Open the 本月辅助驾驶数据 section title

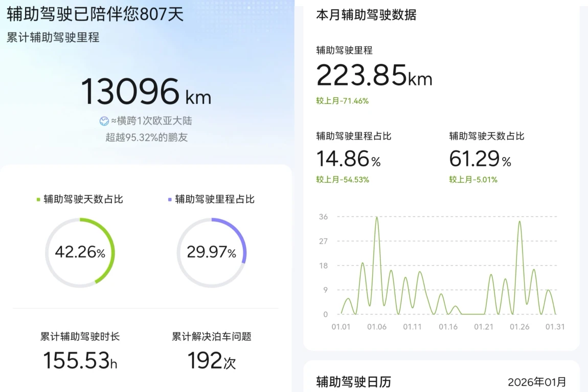click(366, 15)
